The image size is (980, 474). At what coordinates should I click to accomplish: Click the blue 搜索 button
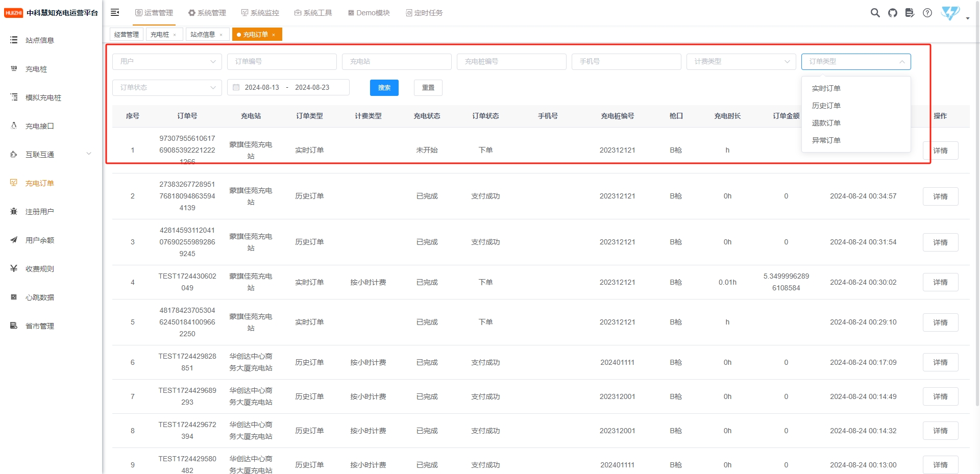(x=384, y=88)
